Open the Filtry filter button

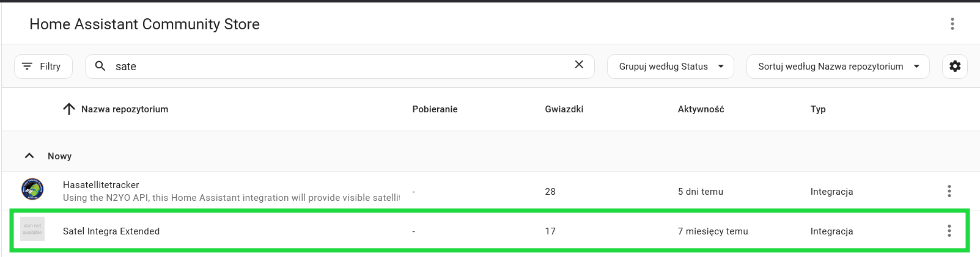click(43, 67)
